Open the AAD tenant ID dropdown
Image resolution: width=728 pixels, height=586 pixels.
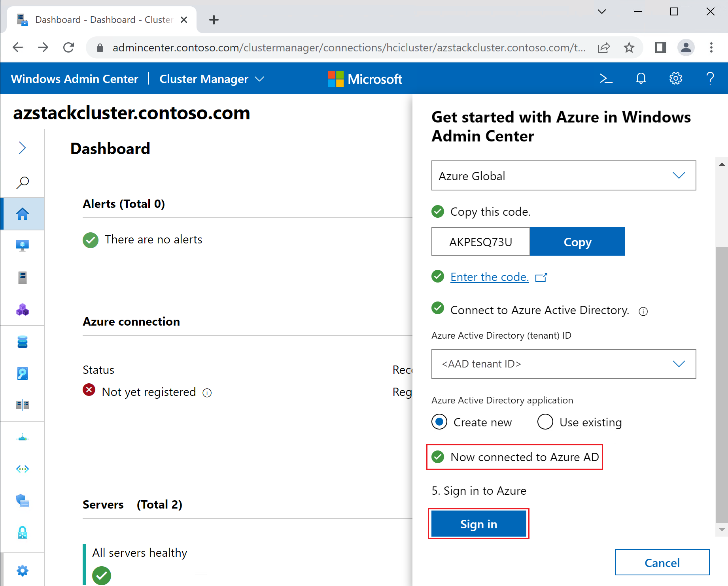563,364
